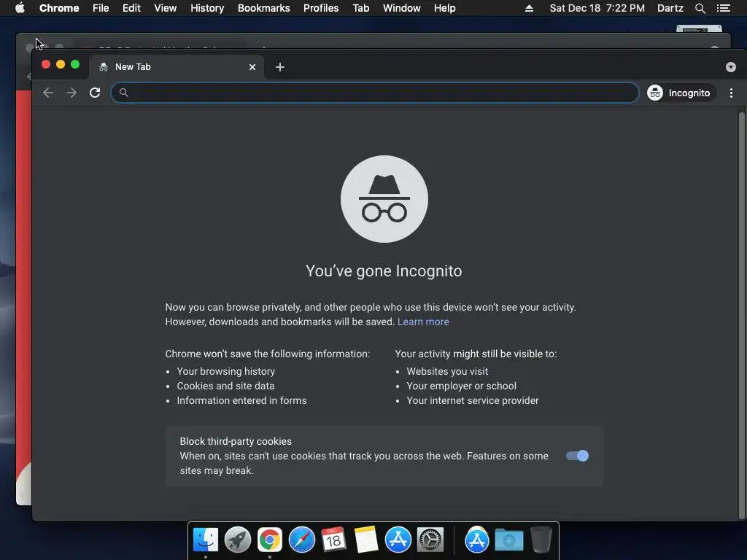The image size is (747, 560).
Task: Click 'Chrome won't save the following information' text
Action: (268, 354)
